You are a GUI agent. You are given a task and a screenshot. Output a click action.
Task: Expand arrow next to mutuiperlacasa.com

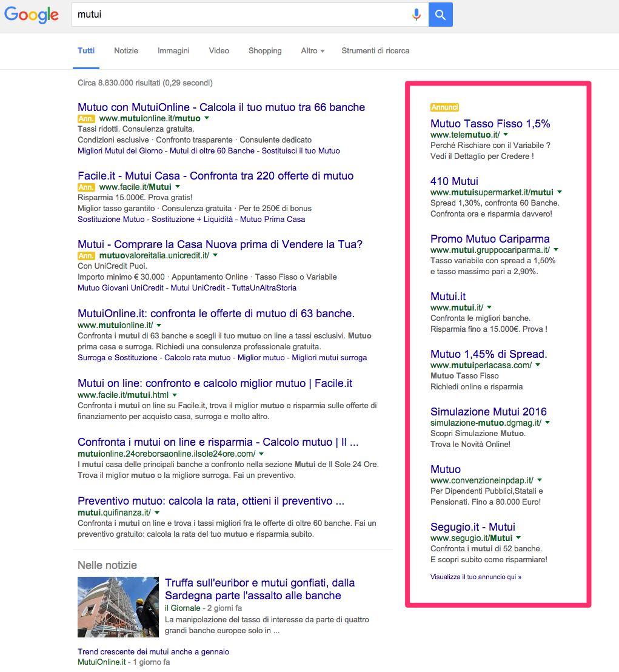tap(538, 365)
